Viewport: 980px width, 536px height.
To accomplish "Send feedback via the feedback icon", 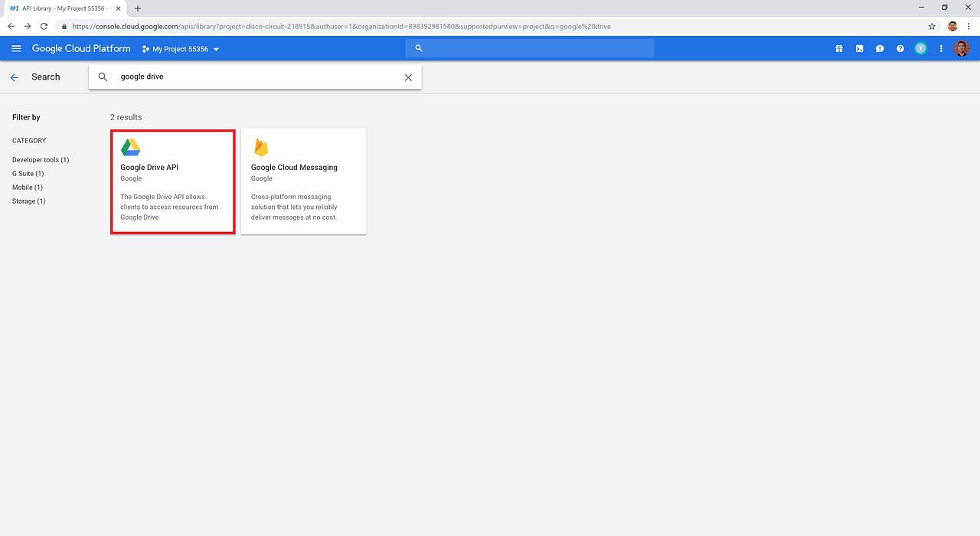I will click(880, 48).
